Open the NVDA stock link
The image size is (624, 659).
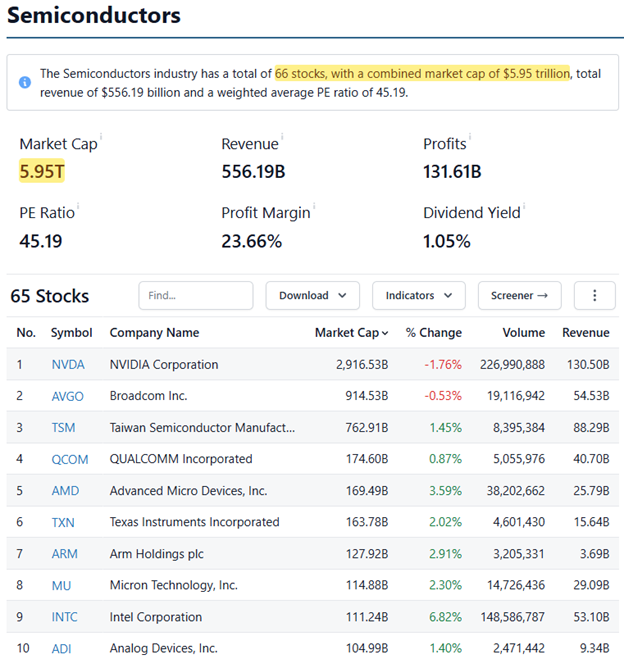click(x=68, y=364)
